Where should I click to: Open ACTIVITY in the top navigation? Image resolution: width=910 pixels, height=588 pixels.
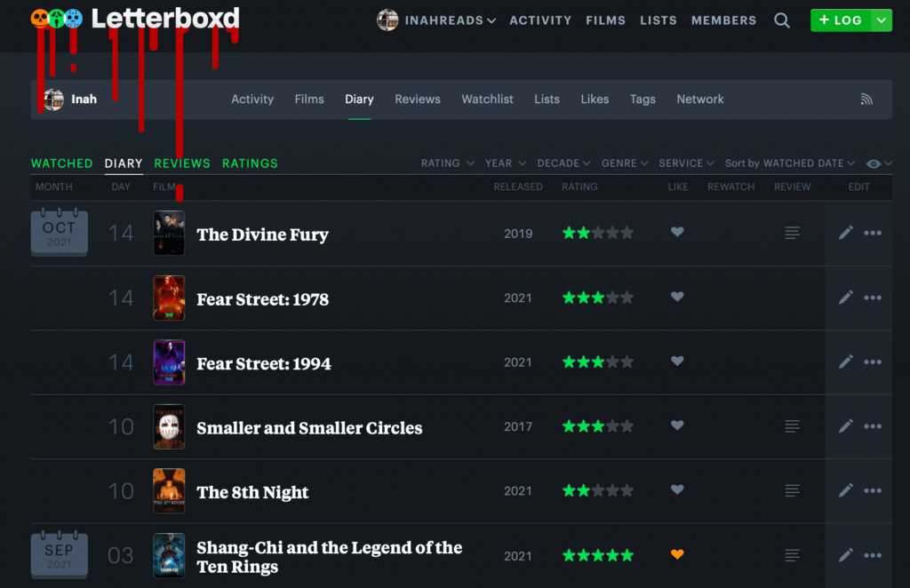(x=540, y=20)
